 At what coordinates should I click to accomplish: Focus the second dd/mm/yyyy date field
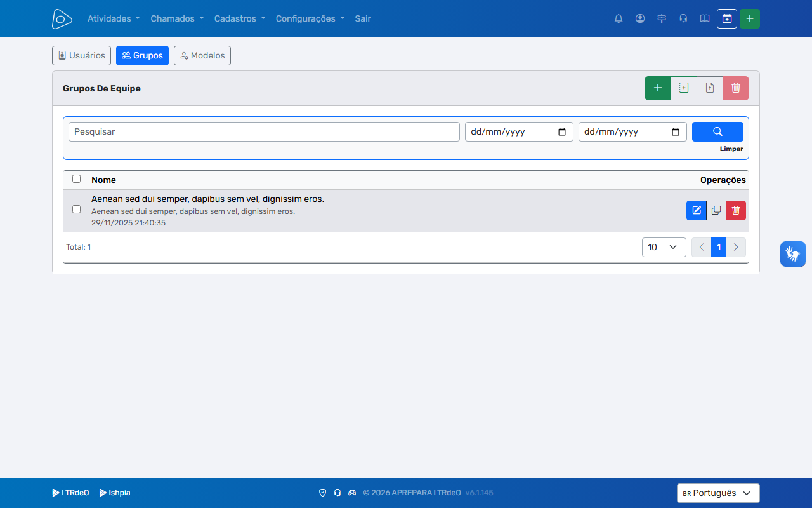click(632, 131)
